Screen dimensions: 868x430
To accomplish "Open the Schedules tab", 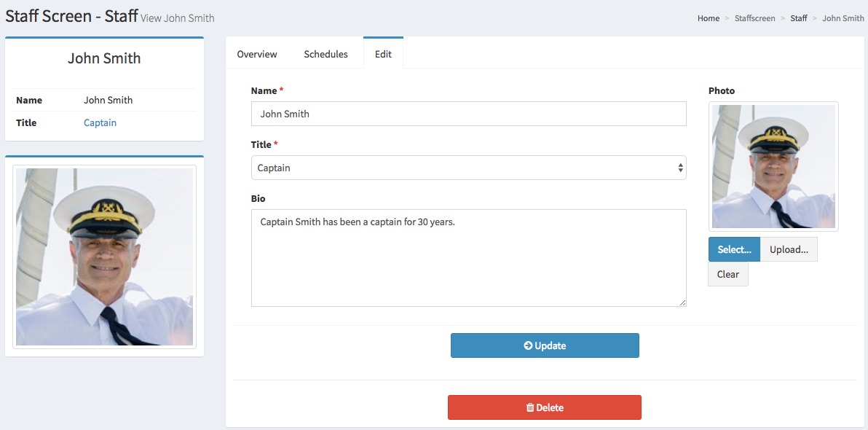I will (325, 54).
